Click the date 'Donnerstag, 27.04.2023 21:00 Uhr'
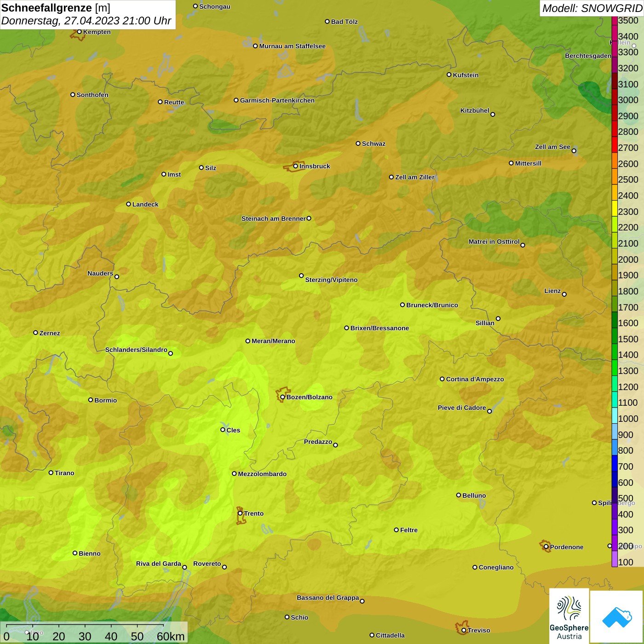Viewport: 644px width, 644px height. (86, 21)
